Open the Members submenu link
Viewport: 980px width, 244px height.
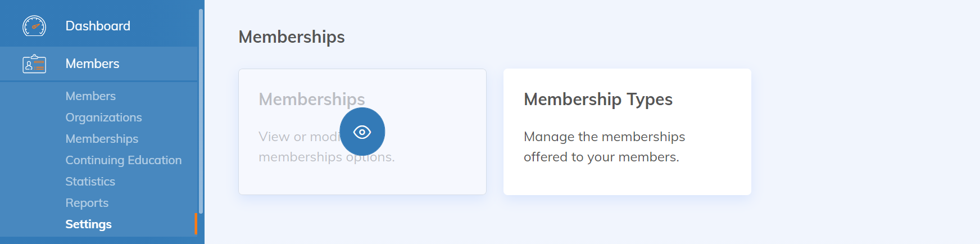coord(90,96)
